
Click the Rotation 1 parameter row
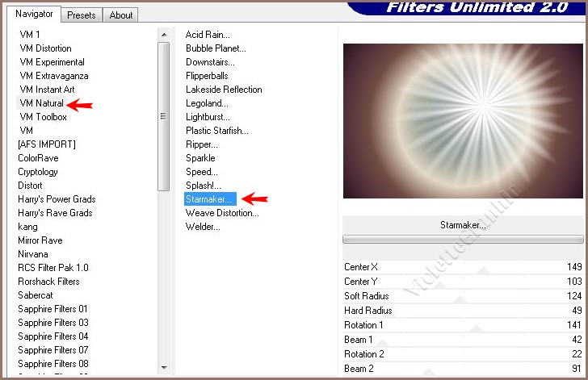click(463, 325)
